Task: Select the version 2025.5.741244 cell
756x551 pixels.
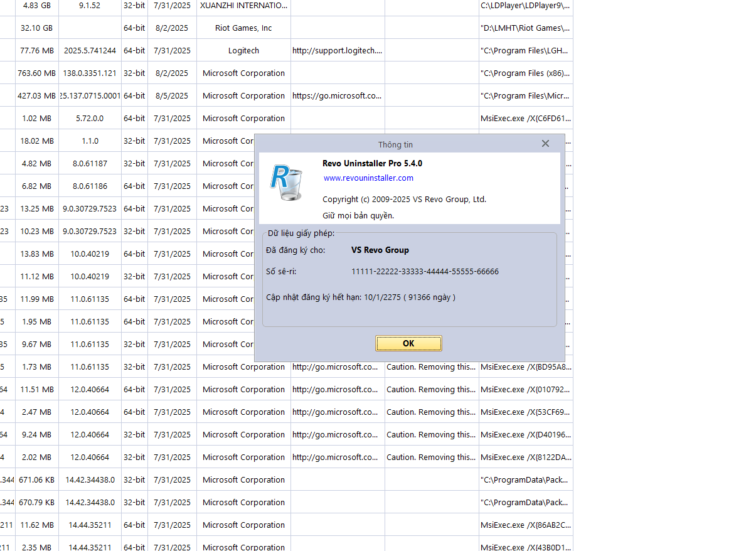Action: pyautogui.click(x=90, y=51)
